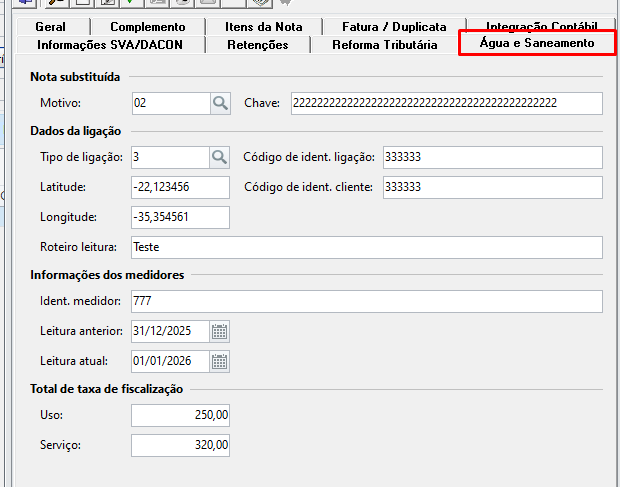Click the Chave: label
This screenshot has width=620, height=487.
[x=262, y=103]
